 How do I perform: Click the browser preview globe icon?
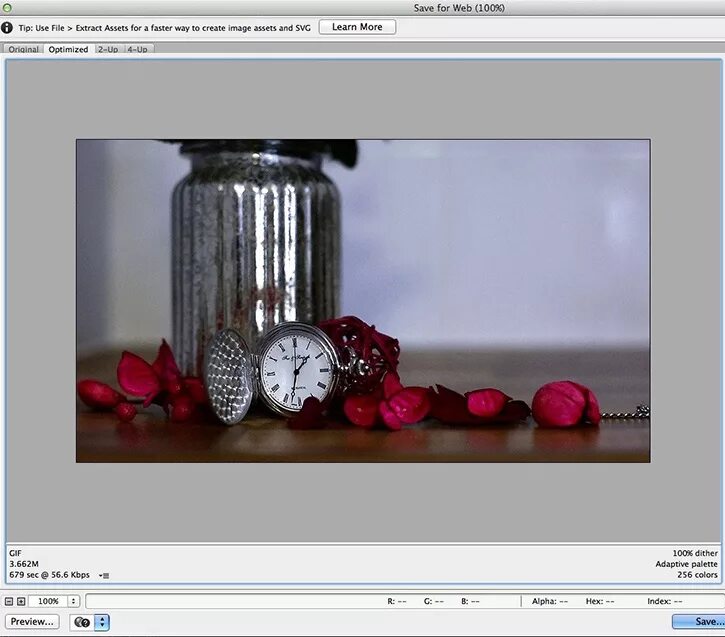click(82, 622)
